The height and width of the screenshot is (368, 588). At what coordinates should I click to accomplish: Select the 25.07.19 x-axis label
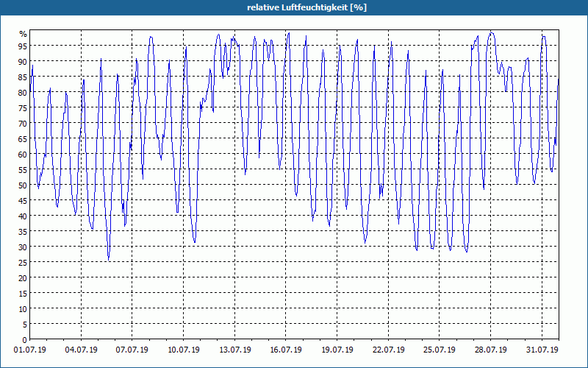[x=439, y=350]
